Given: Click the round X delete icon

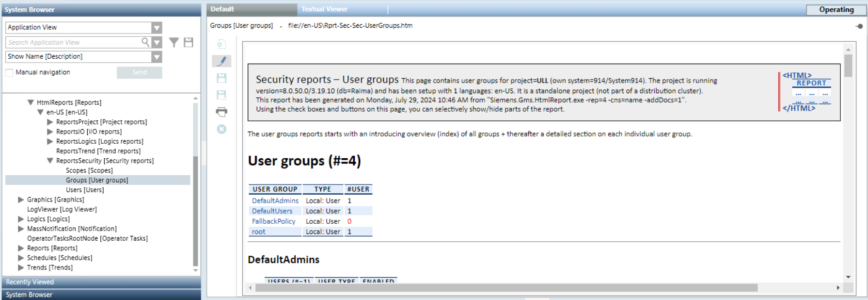Looking at the screenshot, I should click(221, 129).
